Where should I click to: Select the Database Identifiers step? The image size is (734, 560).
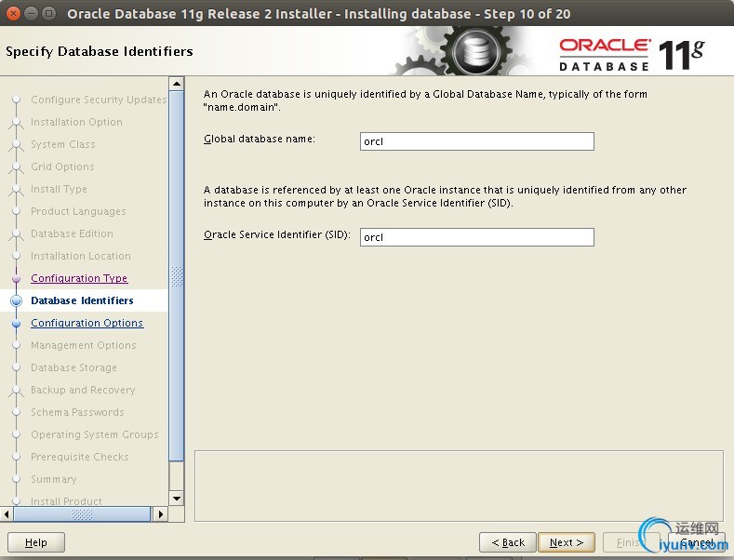tap(82, 300)
